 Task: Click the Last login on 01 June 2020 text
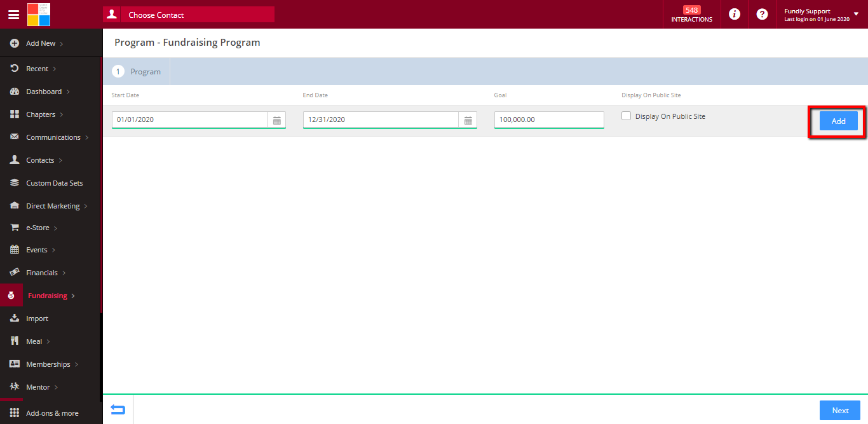click(817, 19)
